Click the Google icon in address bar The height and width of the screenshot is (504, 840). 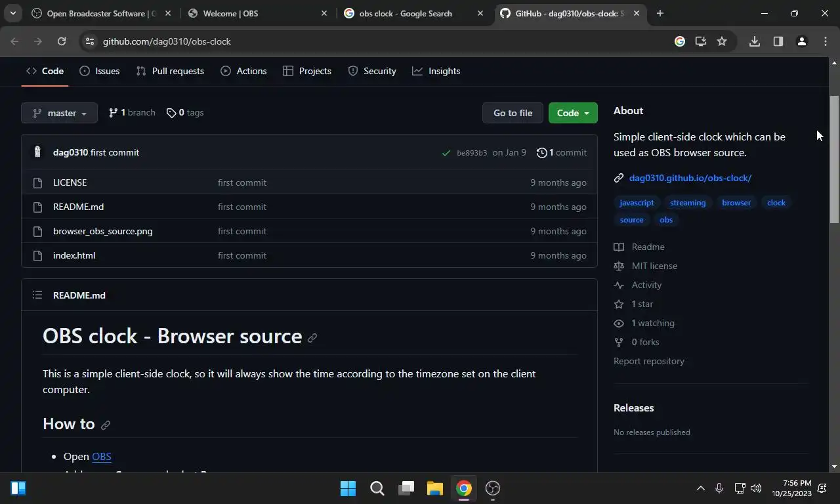(680, 41)
